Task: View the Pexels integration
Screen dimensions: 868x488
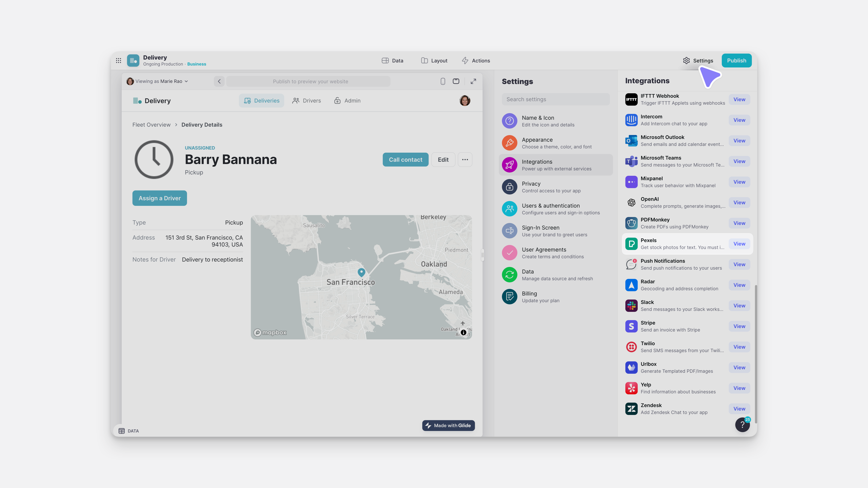Action: 739,243
